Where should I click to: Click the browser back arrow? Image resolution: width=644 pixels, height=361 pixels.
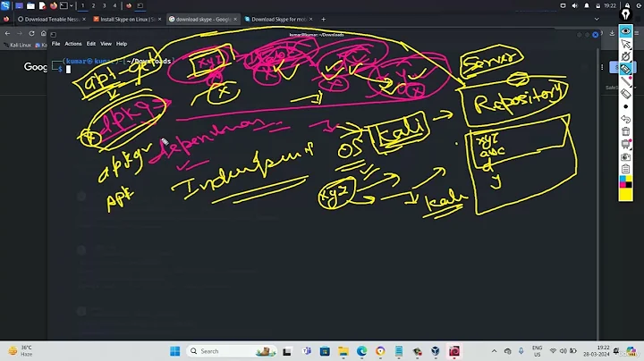7,34
